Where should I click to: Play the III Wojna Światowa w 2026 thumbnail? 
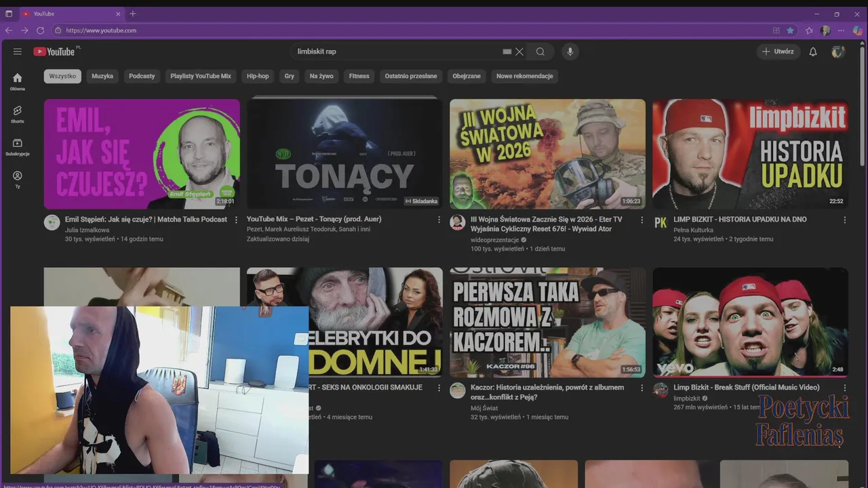pos(547,154)
